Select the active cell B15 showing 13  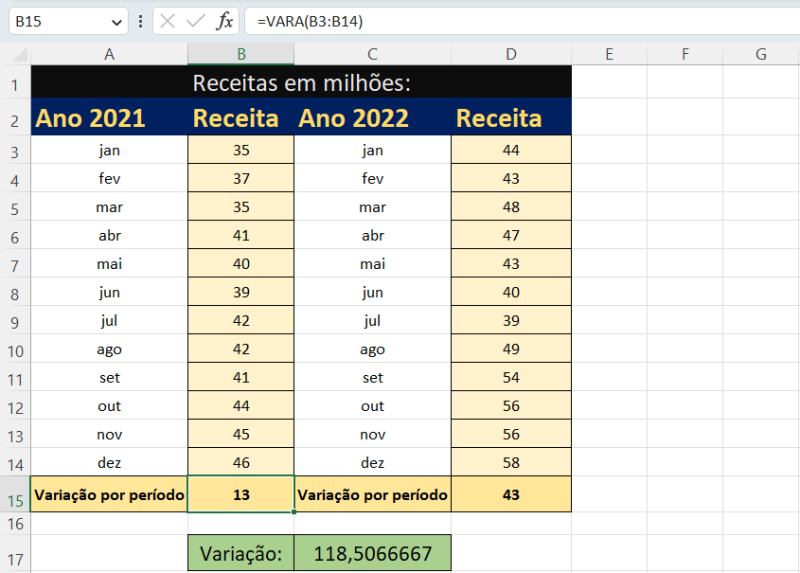[x=241, y=494]
